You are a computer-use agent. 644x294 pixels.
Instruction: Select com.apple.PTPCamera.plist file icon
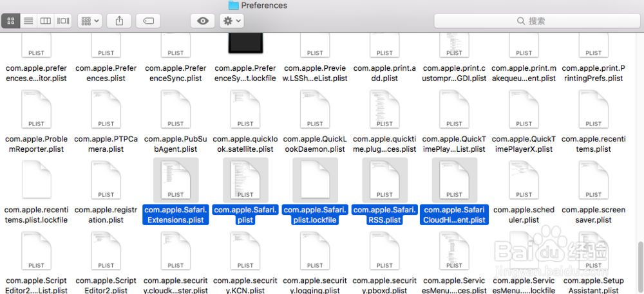click(x=106, y=109)
